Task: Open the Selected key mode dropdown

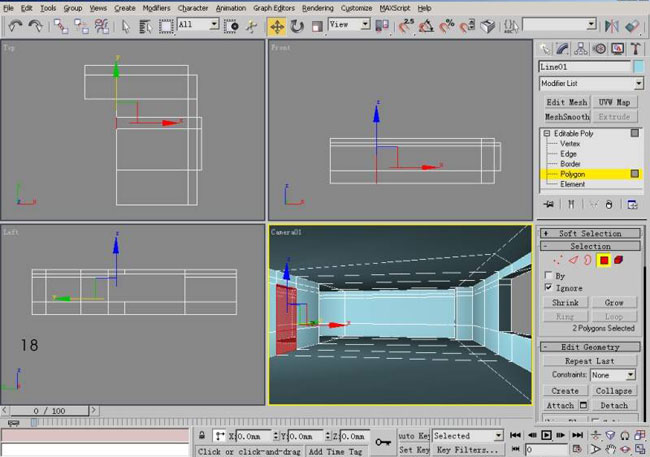Action: click(x=498, y=436)
